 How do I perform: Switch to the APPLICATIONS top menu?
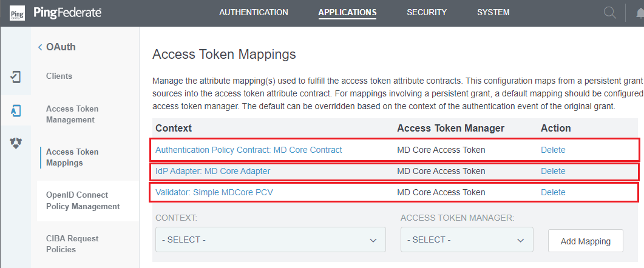coord(347,12)
